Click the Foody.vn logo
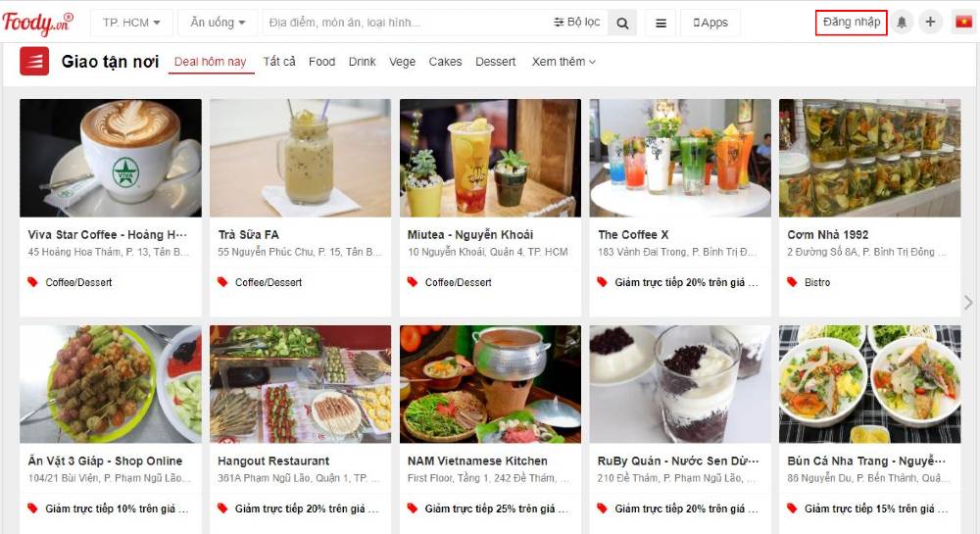This screenshot has width=980, height=534. click(x=37, y=24)
